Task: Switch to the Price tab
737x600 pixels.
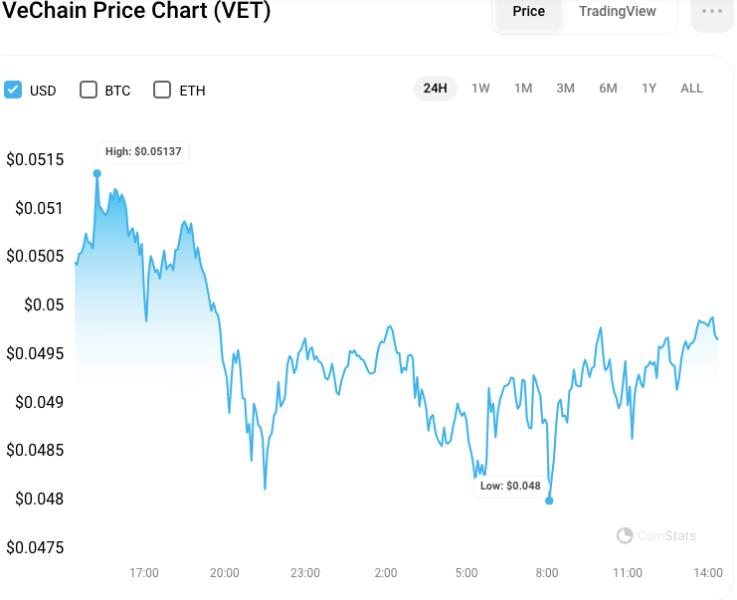Action: [x=528, y=12]
